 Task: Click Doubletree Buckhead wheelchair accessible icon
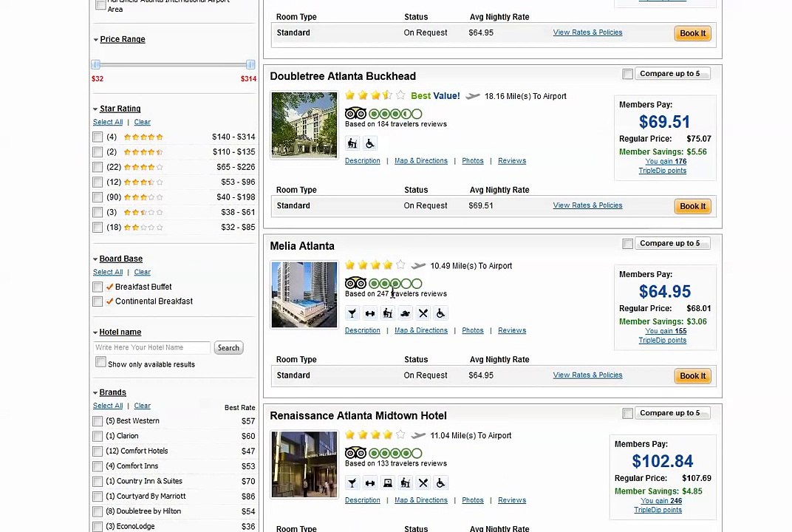click(x=369, y=143)
